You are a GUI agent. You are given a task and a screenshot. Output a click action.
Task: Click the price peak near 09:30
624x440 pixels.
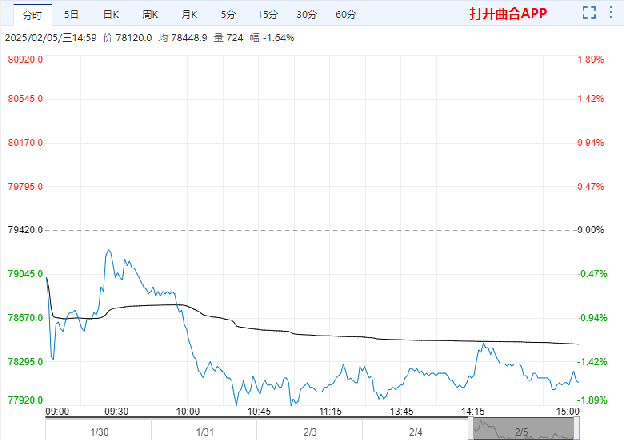point(108,251)
